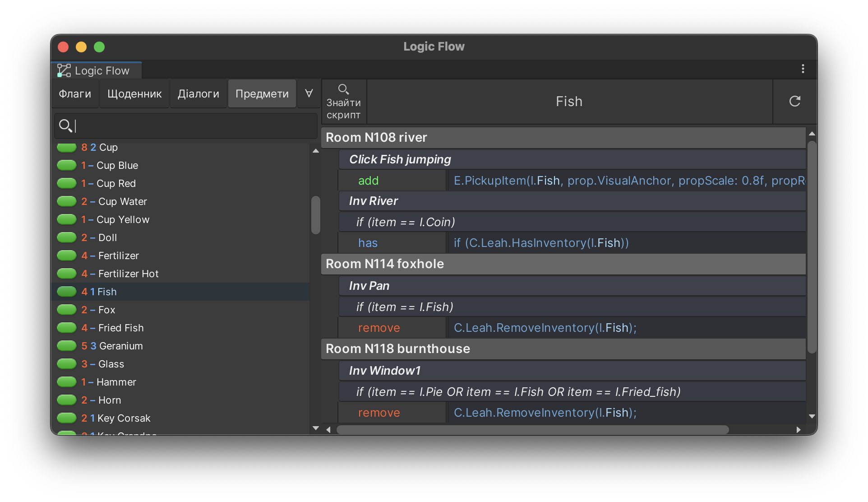Click the right panel vertical scrollbar thumb
868x502 pixels.
point(812,247)
